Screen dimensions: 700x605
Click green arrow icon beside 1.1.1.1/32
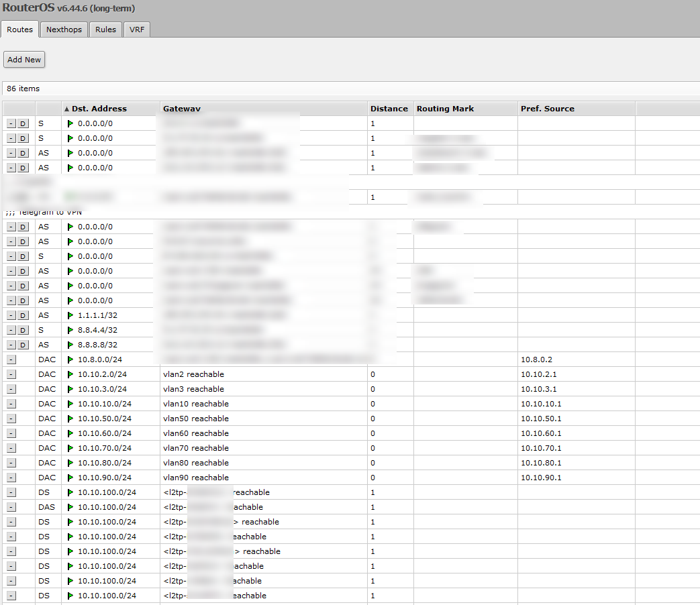pyautogui.click(x=70, y=315)
